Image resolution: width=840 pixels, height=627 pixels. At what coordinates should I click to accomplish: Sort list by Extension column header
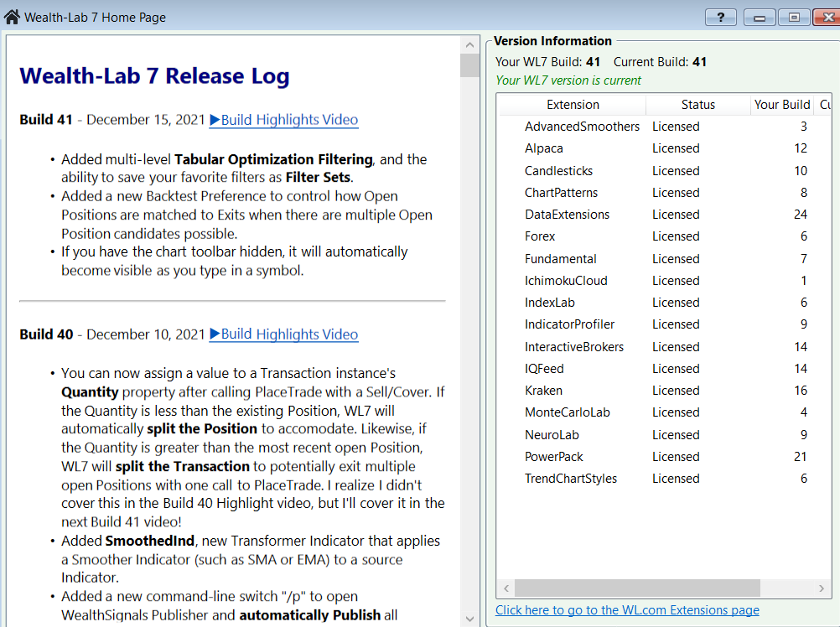[x=573, y=105]
